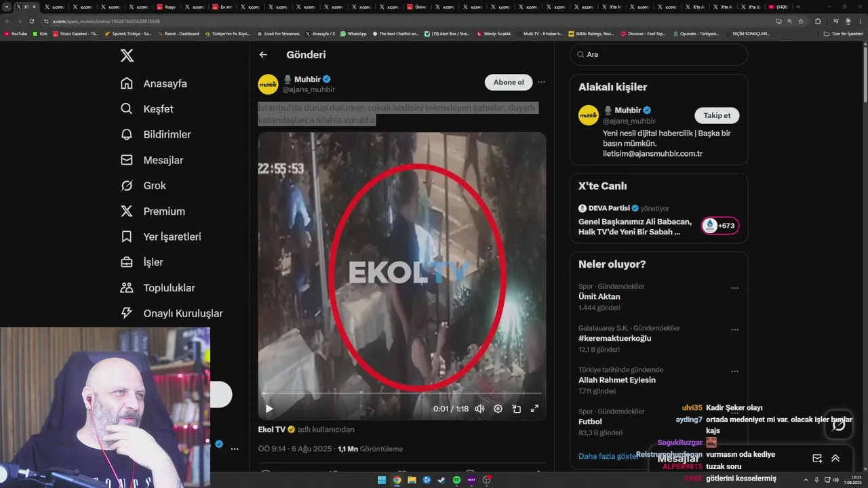The height and width of the screenshot is (488, 868).
Task: Open the Kick bookmark
Action: tap(40, 33)
